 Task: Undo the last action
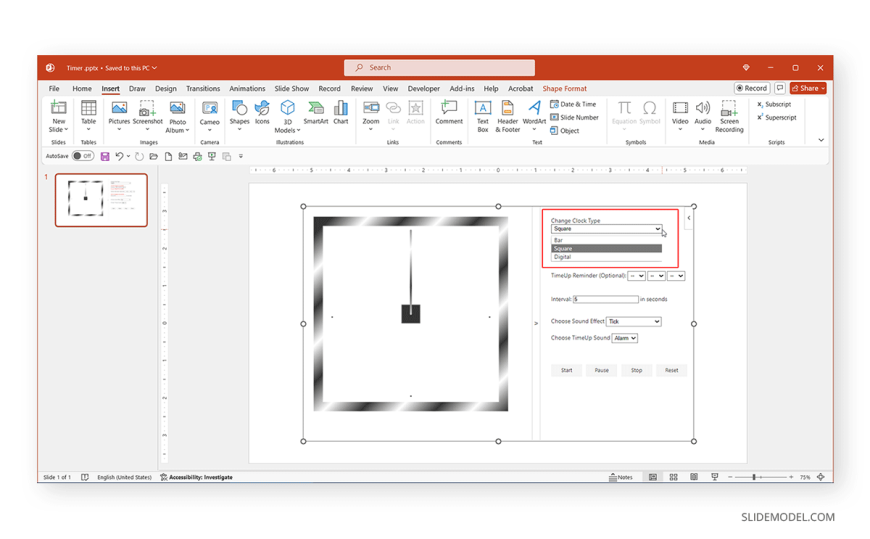(x=119, y=157)
